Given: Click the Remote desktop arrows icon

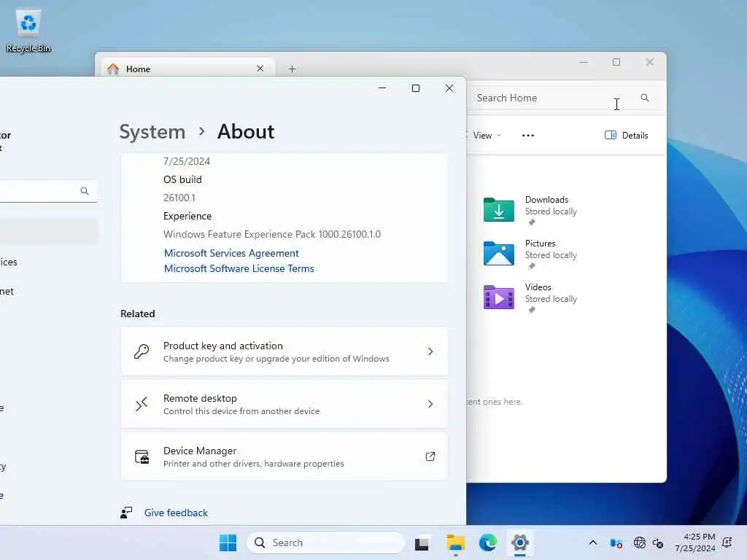Looking at the screenshot, I should coord(142,404).
